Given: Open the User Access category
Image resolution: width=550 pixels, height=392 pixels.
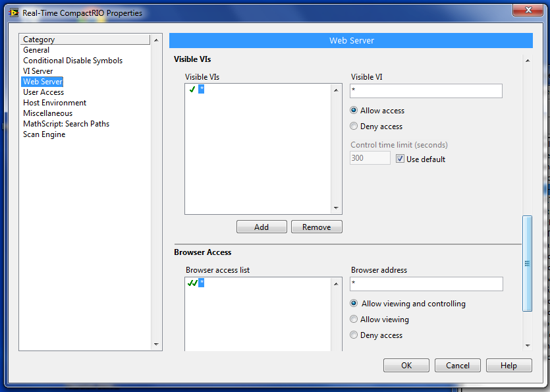Looking at the screenshot, I should 43,92.
